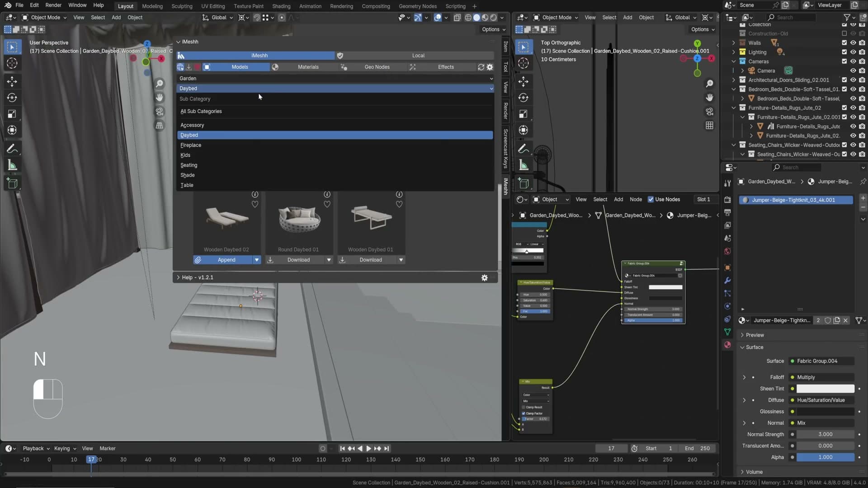Toggle orthographic grid icon in top-right viewport

710,126
